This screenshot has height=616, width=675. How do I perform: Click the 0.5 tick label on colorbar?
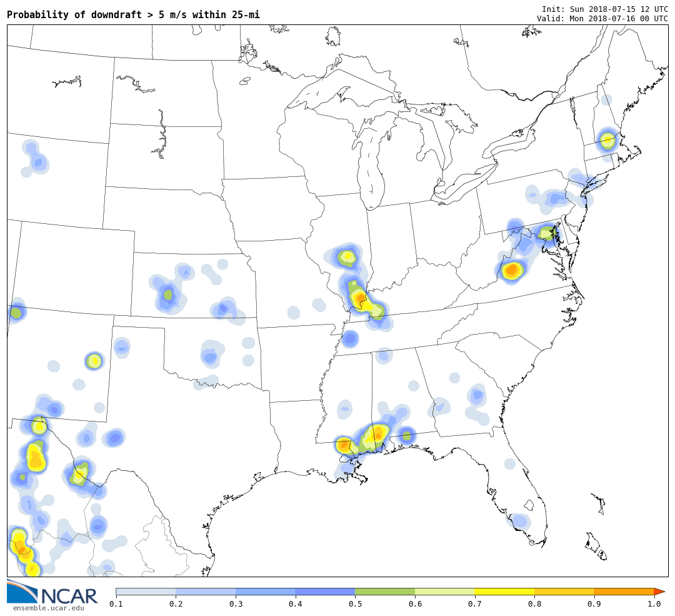coord(355,603)
